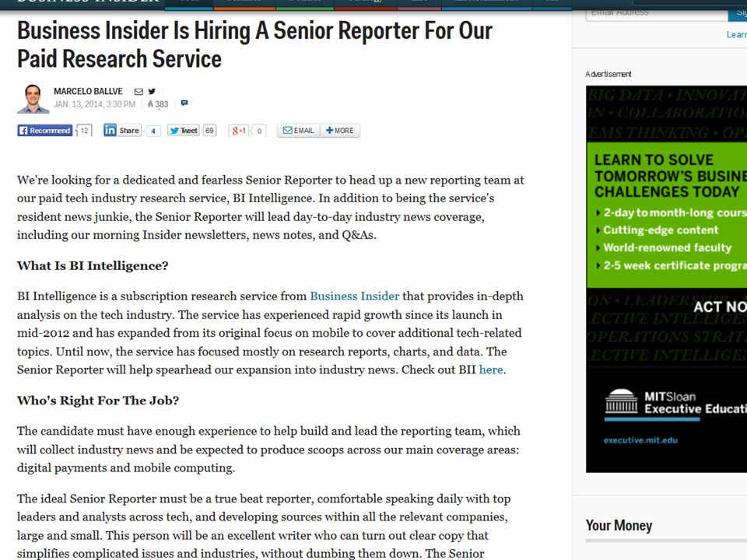This screenshot has width=747, height=560.
Task: Click article headline title
Action: [254, 44]
